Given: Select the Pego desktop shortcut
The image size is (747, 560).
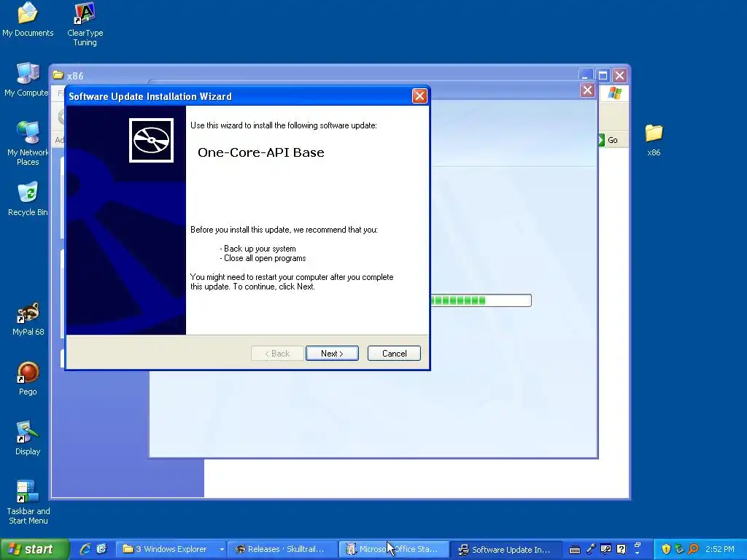Looking at the screenshot, I should pos(28,378).
